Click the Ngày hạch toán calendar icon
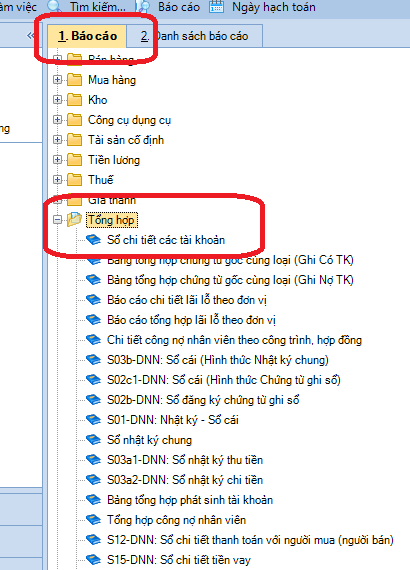This screenshot has height=570, width=410. [x=216, y=6]
